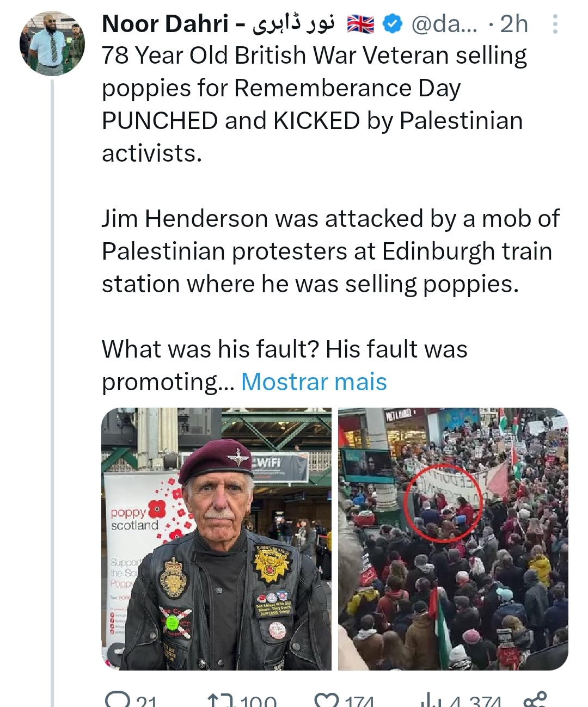Expand tweet with Mostrar mais
This screenshot has width=588, height=707.
pos(314,382)
